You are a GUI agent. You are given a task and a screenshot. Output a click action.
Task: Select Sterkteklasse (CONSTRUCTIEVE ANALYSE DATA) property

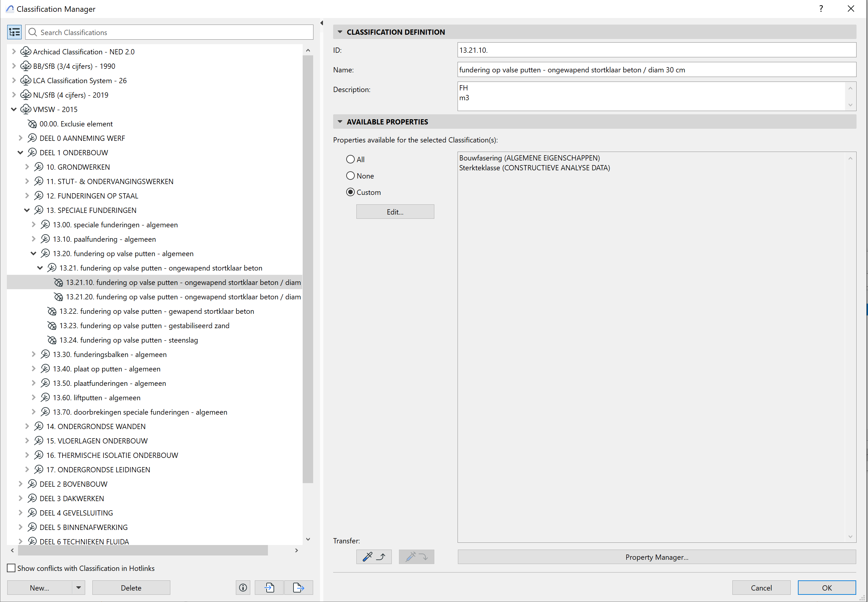click(534, 168)
